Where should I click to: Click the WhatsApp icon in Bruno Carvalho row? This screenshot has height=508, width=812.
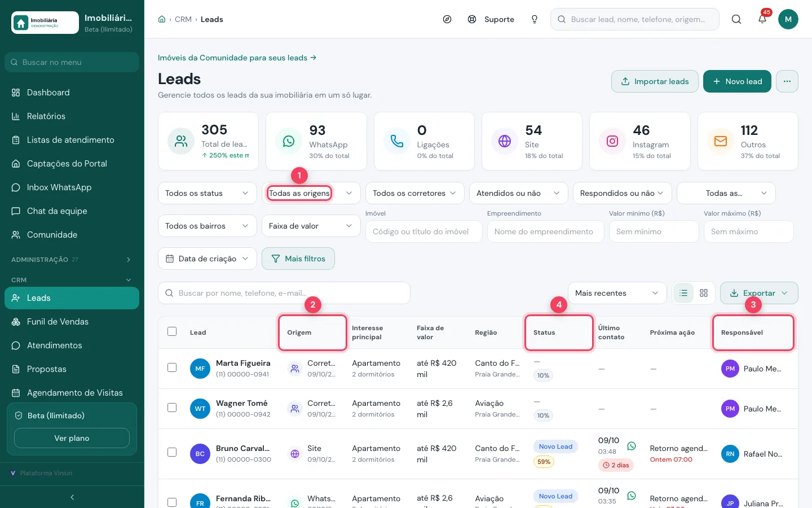[632, 446]
